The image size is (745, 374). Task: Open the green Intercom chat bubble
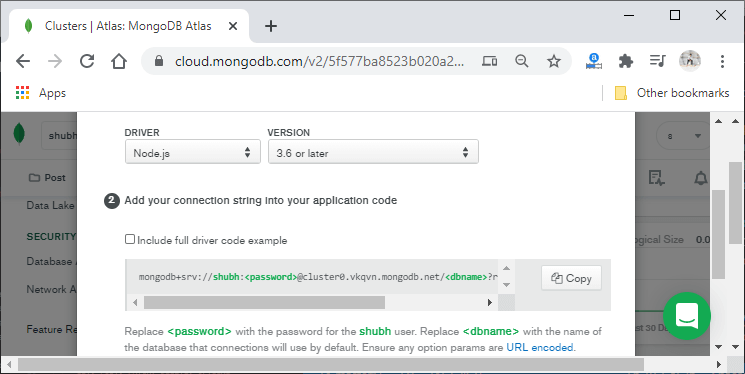tap(687, 316)
